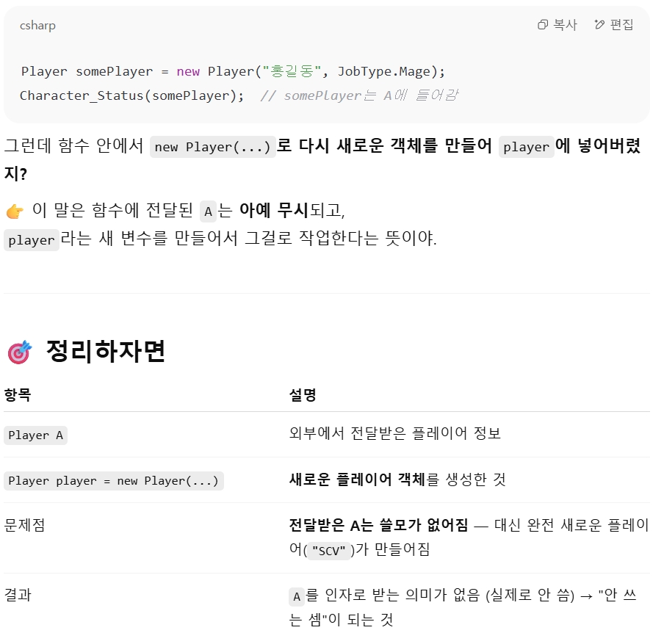Click the pointing hand emoji
The height and width of the screenshot is (644, 664).
pos(14,212)
